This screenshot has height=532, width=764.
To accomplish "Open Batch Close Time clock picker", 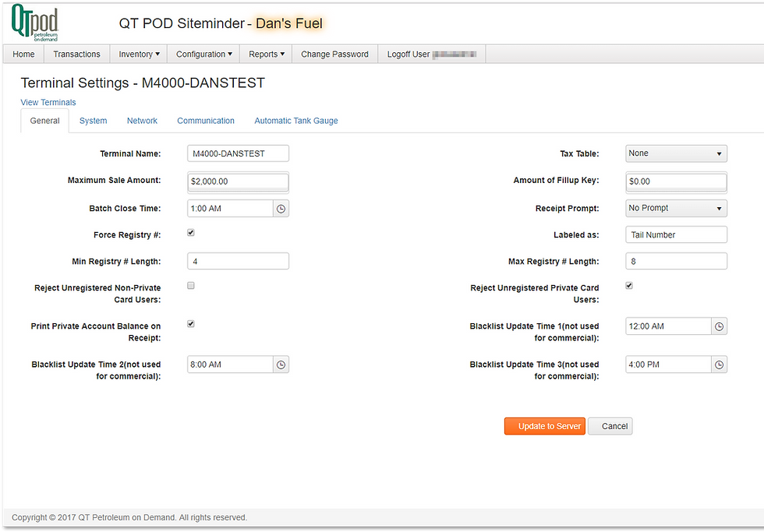I will pos(281,208).
